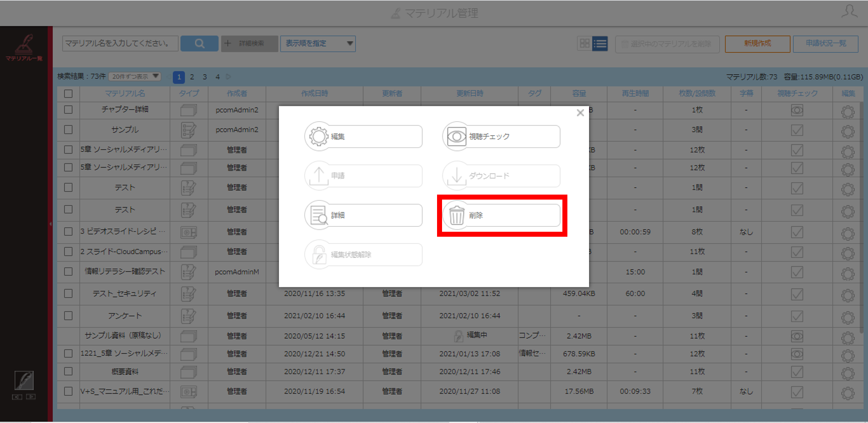868x423 pixels.
Task: Click gear icon for アンケート row
Action: click(847, 317)
